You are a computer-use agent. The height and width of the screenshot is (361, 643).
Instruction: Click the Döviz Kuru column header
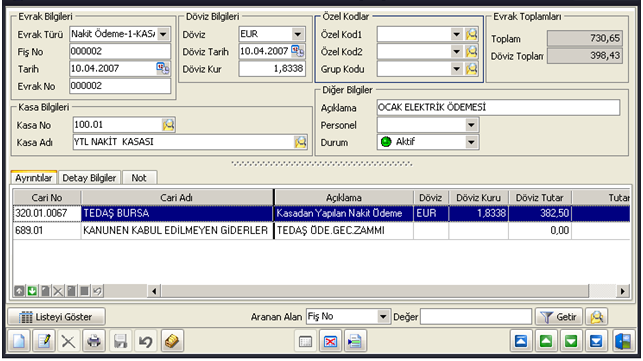479,198
